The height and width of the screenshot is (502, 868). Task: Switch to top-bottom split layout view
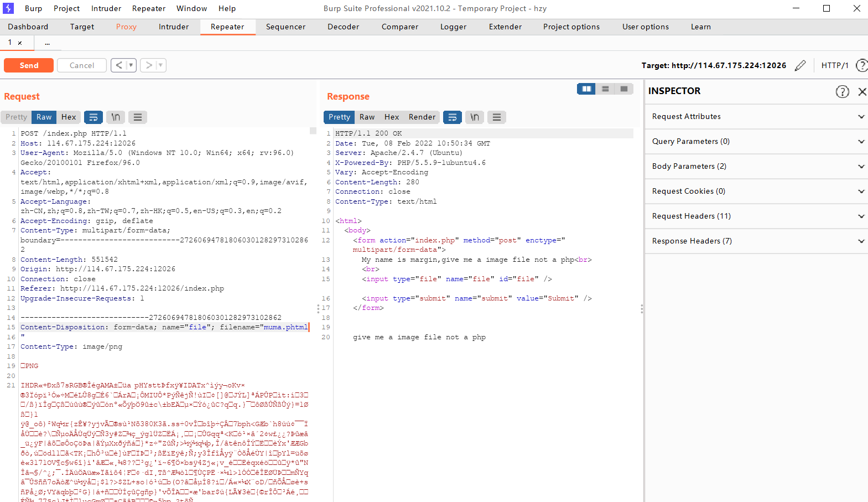[x=605, y=89]
